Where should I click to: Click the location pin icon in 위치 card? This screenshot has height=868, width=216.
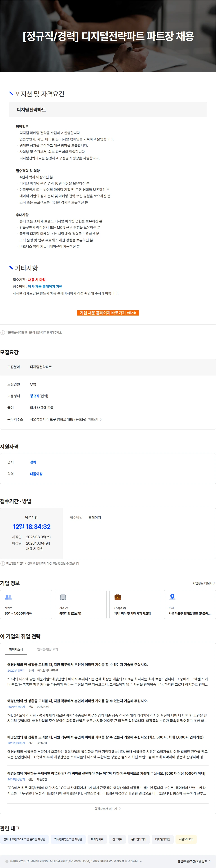[172, 597]
